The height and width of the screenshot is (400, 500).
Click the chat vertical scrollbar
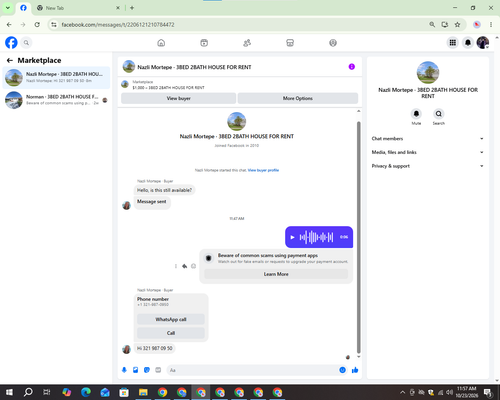(x=359, y=237)
